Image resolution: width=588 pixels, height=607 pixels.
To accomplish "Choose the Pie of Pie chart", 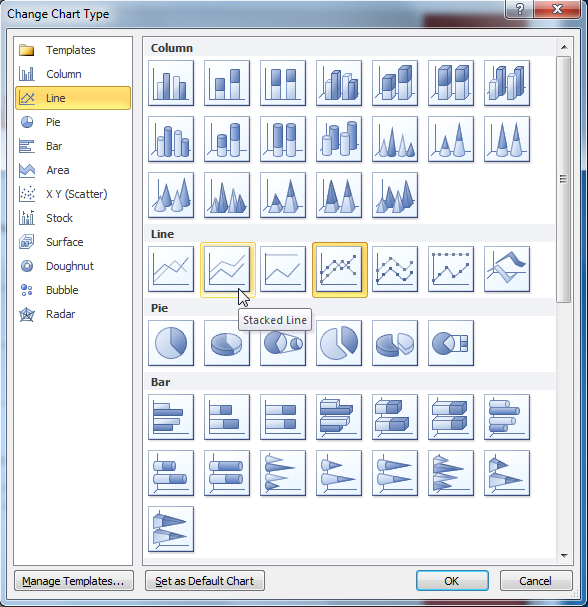I will click(x=283, y=343).
